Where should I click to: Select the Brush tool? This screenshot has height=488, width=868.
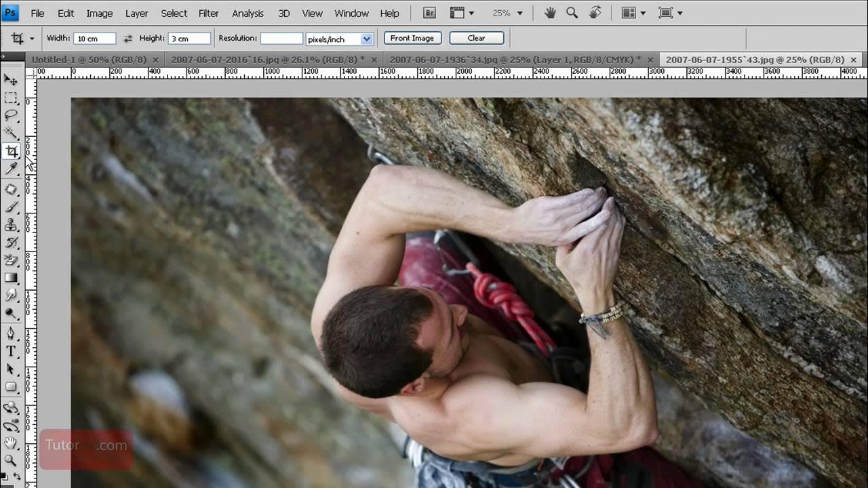coord(11,207)
